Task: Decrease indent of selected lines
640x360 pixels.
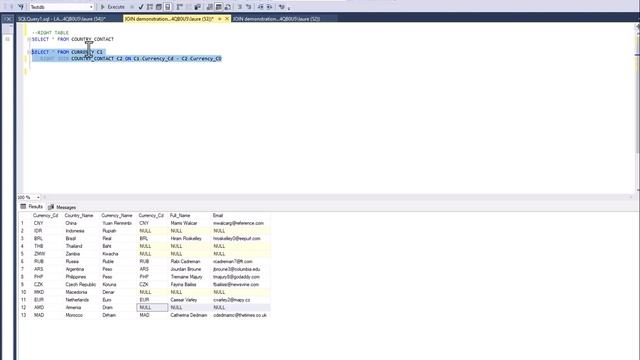Action: [260, 7]
